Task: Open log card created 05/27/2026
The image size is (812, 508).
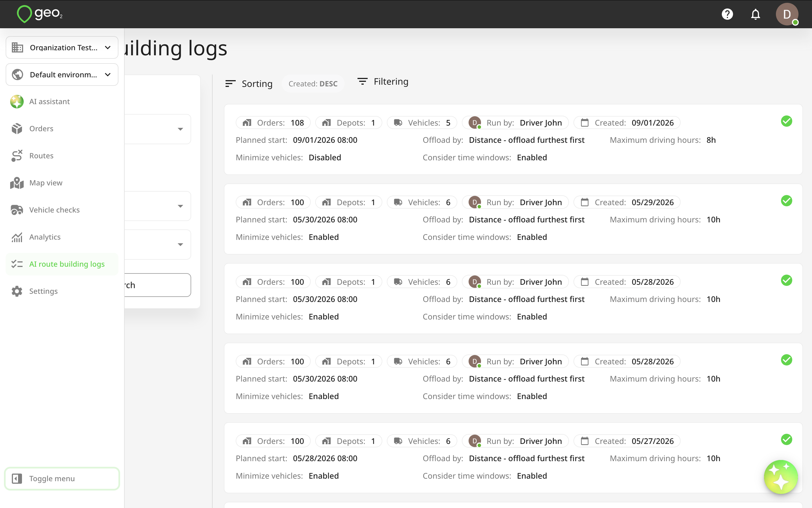Action: pos(513,457)
